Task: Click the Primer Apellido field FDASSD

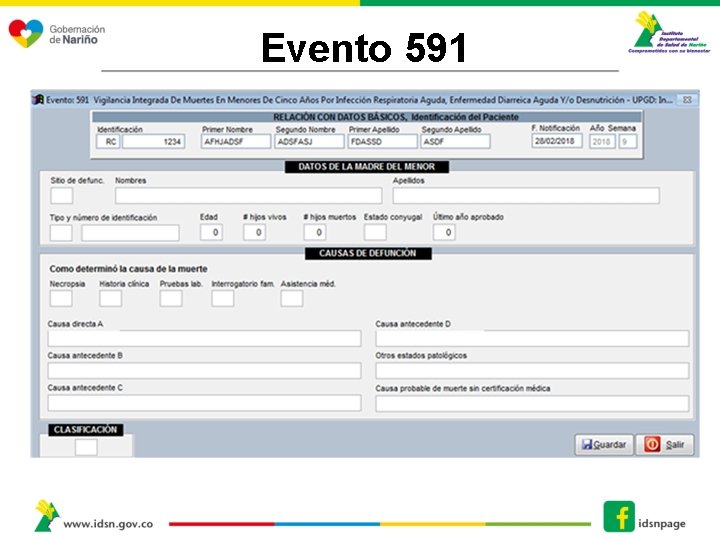Action: pyautogui.click(x=382, y=141)
